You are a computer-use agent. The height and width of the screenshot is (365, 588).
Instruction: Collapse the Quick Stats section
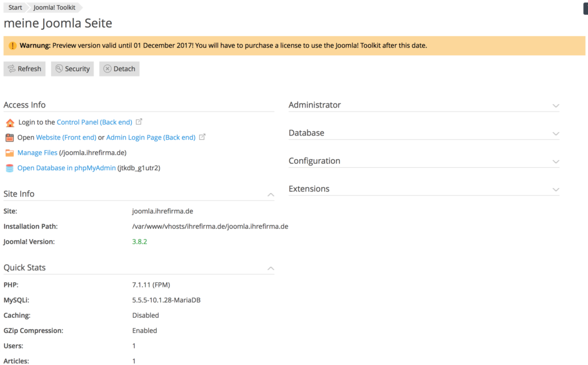pyautogui.click(x=270, y=268)
